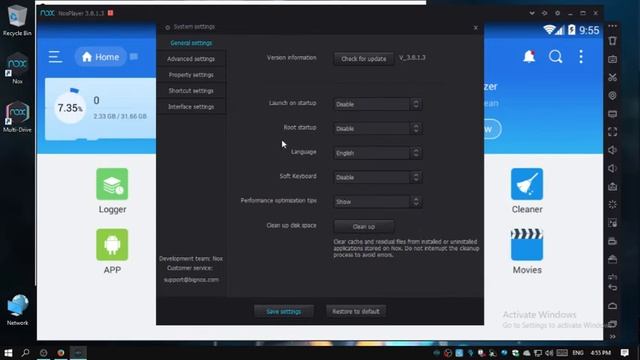Switch to Interface settings tab
640x360 pixels.
click(191, 107)
